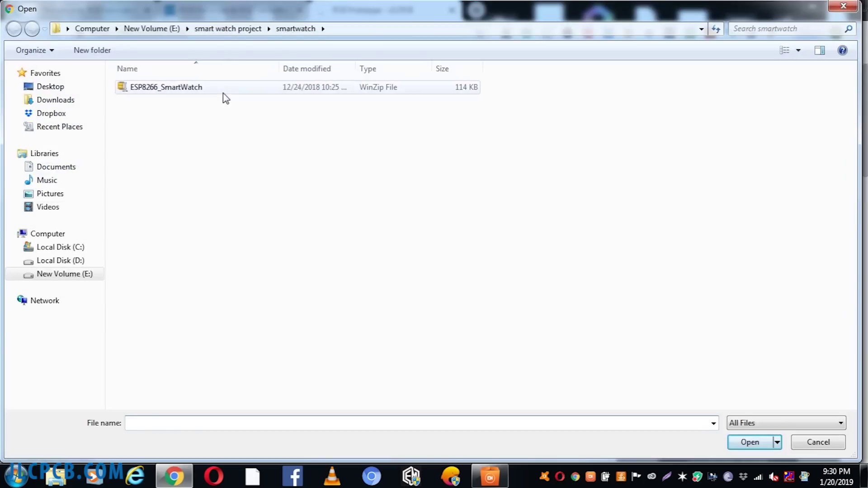
Task: Launch VLC player from the taskbar
Action: tap(332, 476)
